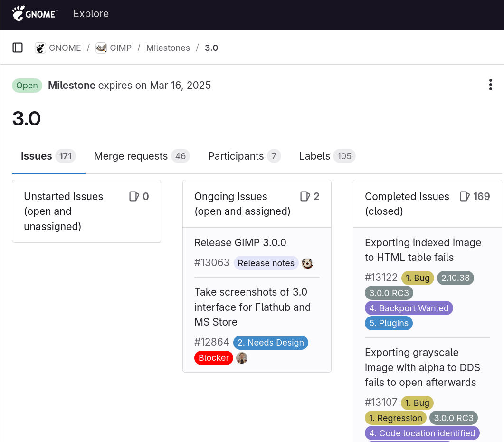Screen dimensions: 504x442
Task: Open the Release GIMP 3.0.0 issue
Action: point(240,242)
